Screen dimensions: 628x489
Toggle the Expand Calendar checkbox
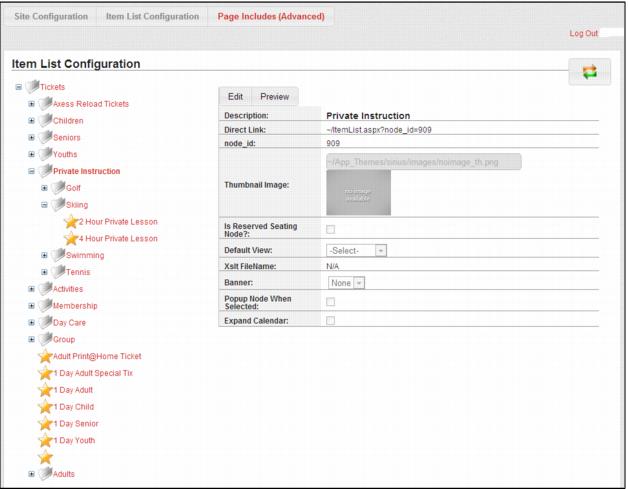tap(331, 320)
